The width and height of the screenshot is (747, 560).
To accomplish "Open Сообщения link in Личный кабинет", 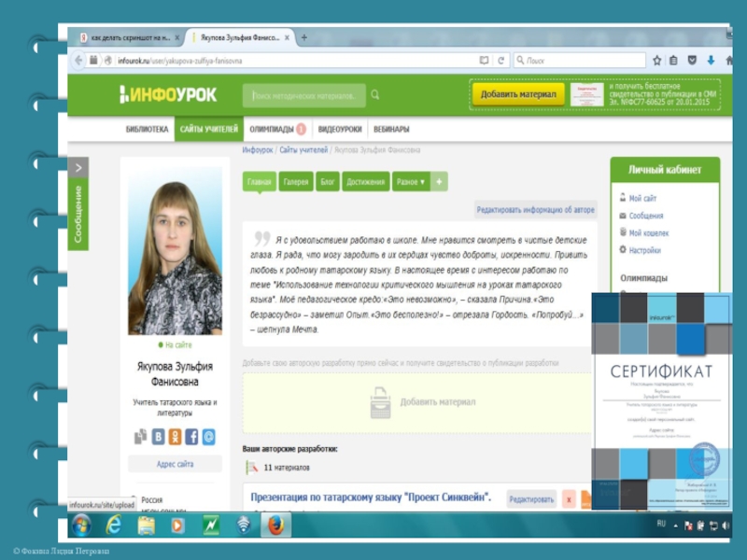I will [646, 216].
